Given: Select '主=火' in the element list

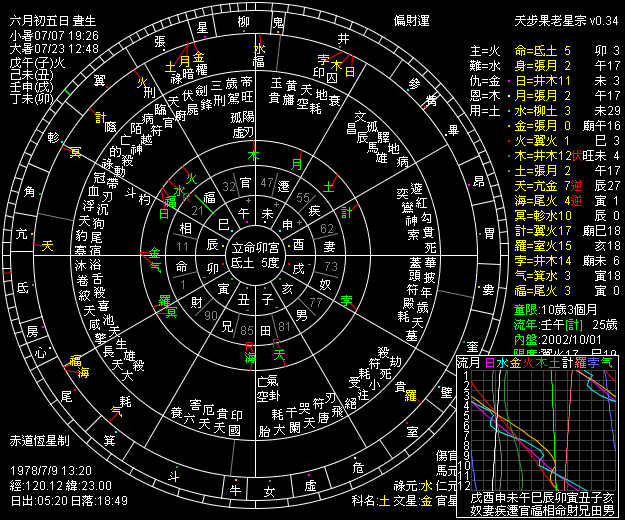Looking at the screenshot, I should click(485, 51).
